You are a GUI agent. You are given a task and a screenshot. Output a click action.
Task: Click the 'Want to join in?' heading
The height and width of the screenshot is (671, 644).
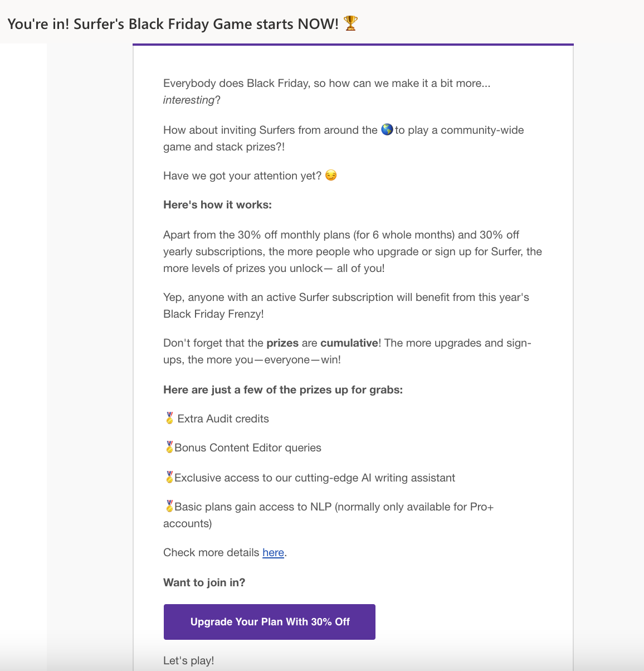pyautogui.click(x=204, y=582)
